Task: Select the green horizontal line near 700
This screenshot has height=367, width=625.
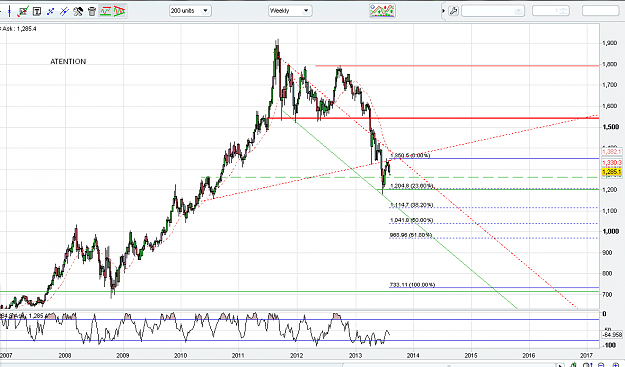Action: click(299, 291)
